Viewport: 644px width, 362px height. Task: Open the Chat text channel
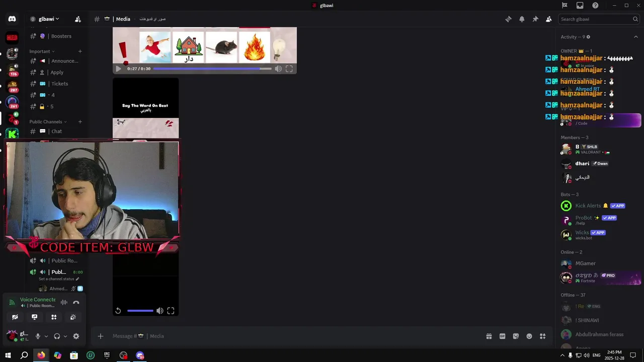click(56, 131)
